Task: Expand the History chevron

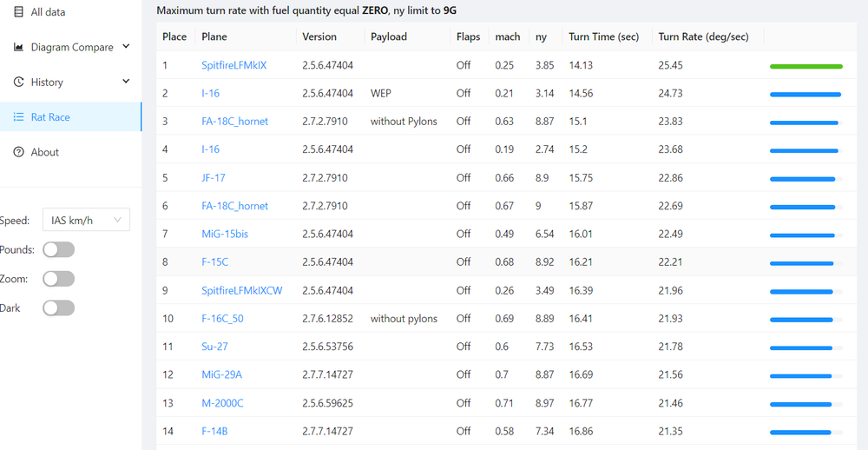Action: point(126,82)
